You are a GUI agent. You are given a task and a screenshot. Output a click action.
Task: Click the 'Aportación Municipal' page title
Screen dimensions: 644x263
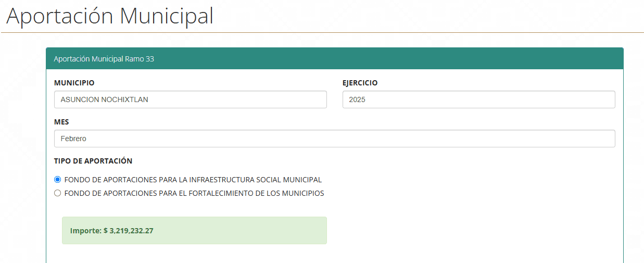[x=110, y=16]
